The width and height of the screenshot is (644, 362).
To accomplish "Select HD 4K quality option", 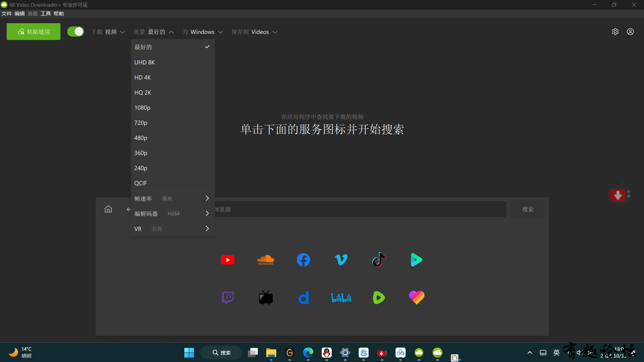I will [173, 77].
